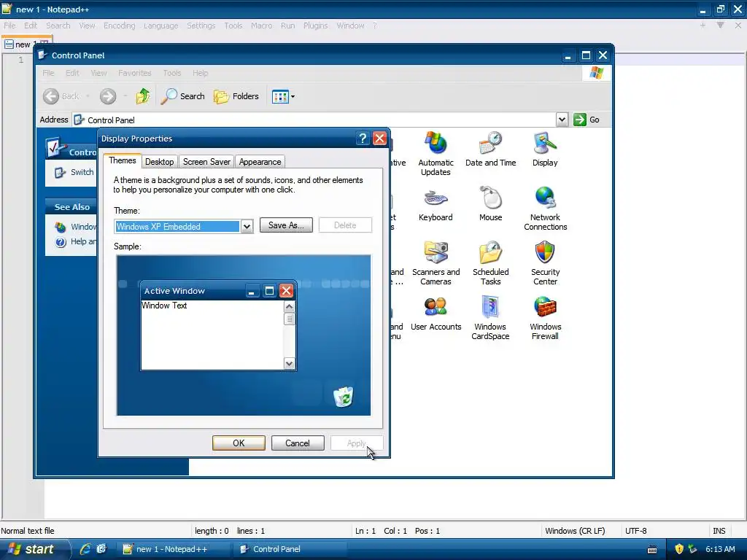Screen dimensions: 747x560
Task: Expand the Address bar dropdown
Action: click(x=562, y=120)
